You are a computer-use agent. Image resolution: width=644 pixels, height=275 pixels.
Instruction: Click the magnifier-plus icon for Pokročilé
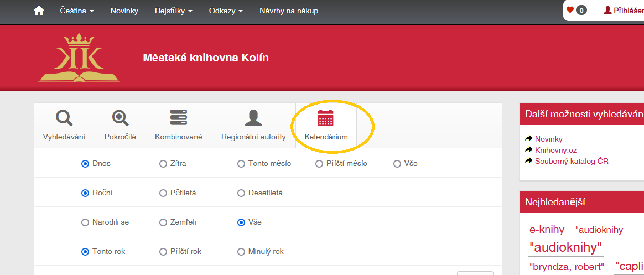[121, 118]
